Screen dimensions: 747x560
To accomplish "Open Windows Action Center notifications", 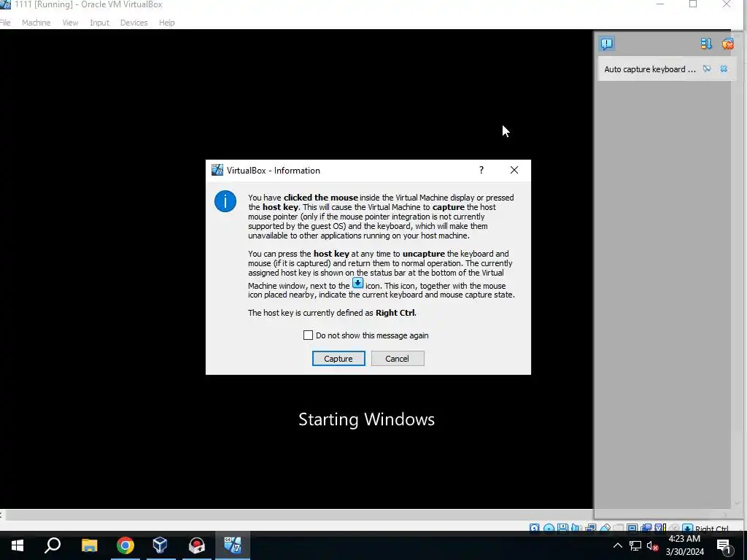I will click(x=724, y=546).
